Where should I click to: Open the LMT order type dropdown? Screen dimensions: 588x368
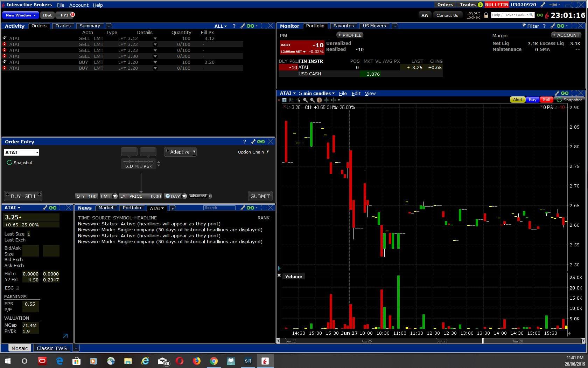114,196
